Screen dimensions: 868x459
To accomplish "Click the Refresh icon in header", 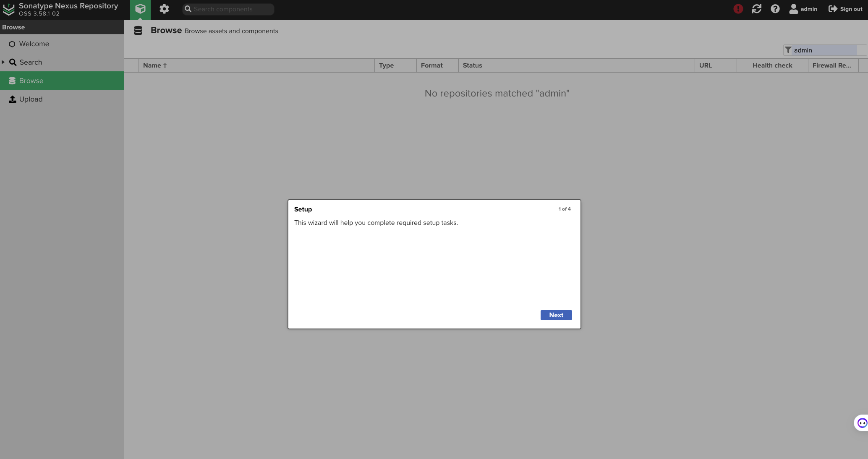I will 756,9.
